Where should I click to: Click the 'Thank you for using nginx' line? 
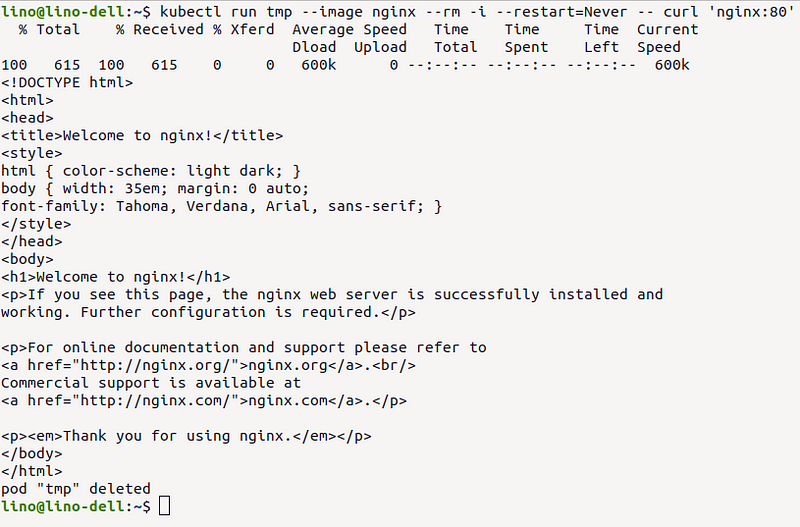pos(186,436)
